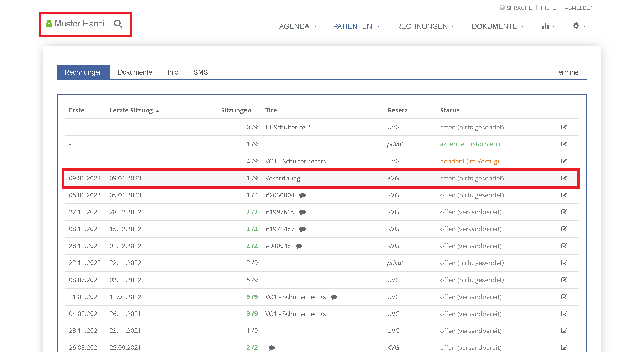The width and height of the screenshot is (644, 352).
Task: Click the 'akzeptiert (storniert)' status text
Action: click(470, 144)
